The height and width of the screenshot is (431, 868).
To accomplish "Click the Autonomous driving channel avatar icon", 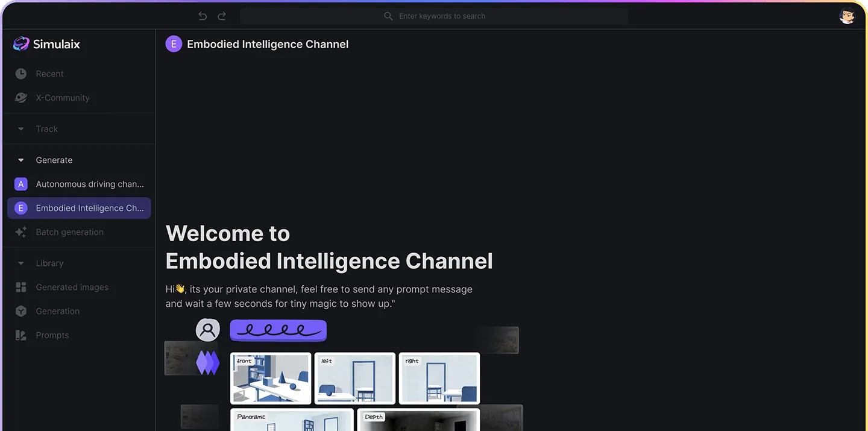I will (x=20, y=183).
